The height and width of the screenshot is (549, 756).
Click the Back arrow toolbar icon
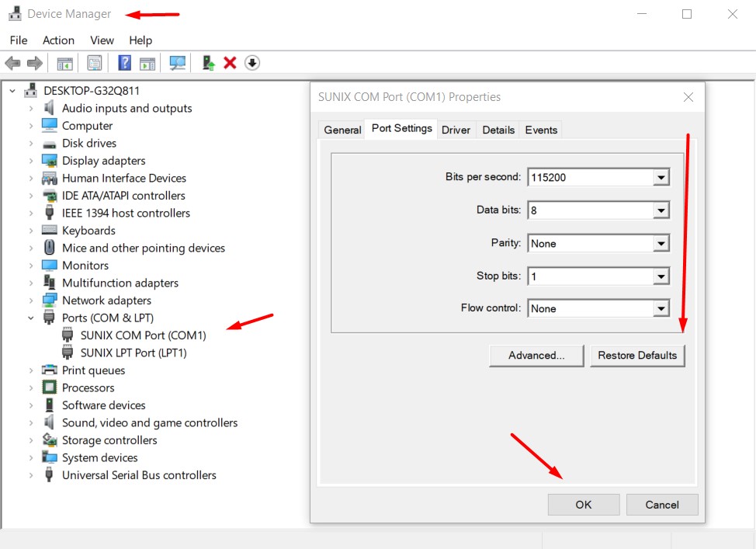pos(12,63)
